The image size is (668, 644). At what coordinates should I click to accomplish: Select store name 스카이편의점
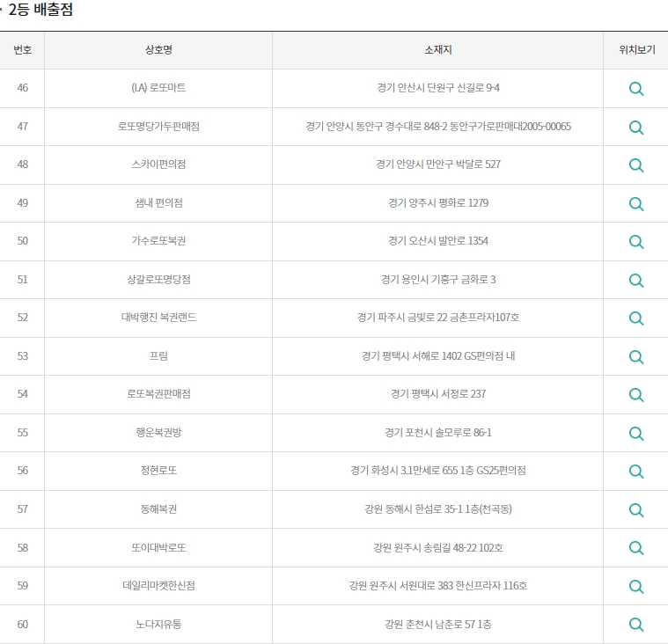[158, 165]
